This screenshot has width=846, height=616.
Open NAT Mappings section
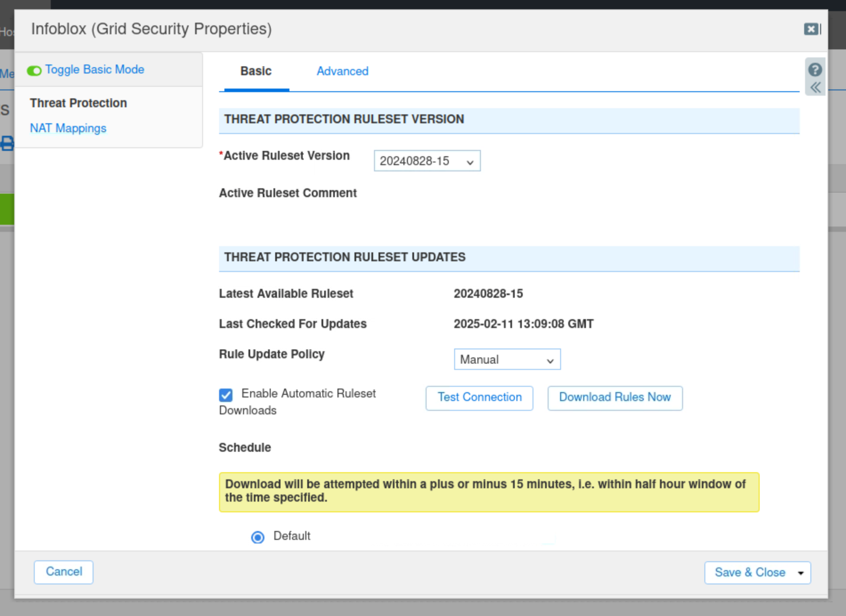68,128
